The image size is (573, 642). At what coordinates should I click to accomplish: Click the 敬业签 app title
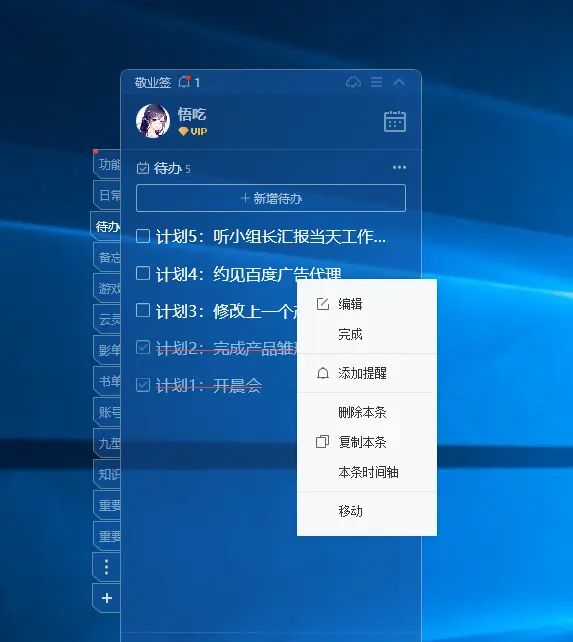153,82
